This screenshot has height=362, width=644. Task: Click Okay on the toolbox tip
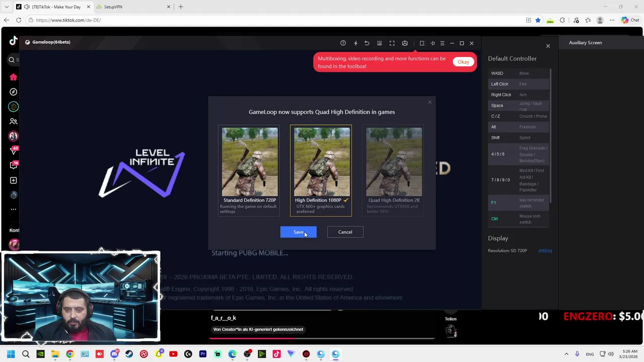pyautogui.click(x=463, y=62)
